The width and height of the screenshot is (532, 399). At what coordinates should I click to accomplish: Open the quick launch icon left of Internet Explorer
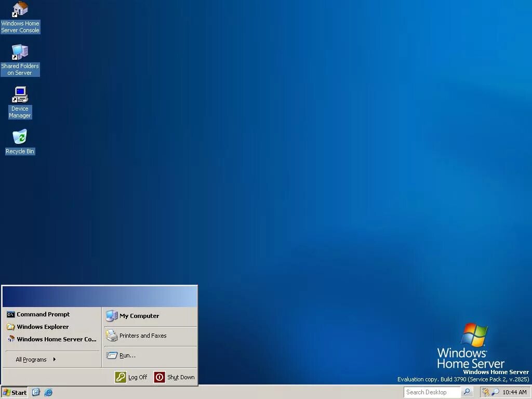pyautogui.click(x=36, y=393)
